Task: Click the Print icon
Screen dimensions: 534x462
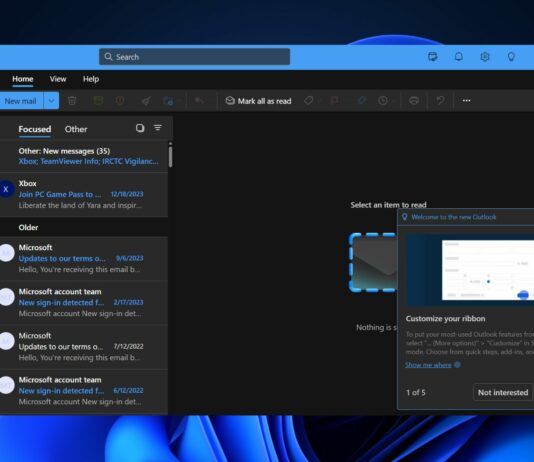Action: [414, 100]
